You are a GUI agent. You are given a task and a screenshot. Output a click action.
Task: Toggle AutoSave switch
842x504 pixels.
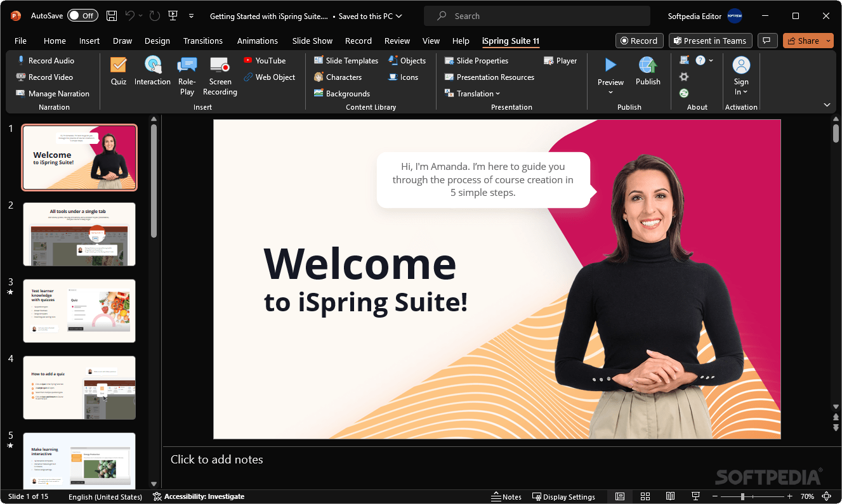pos(82,16)
